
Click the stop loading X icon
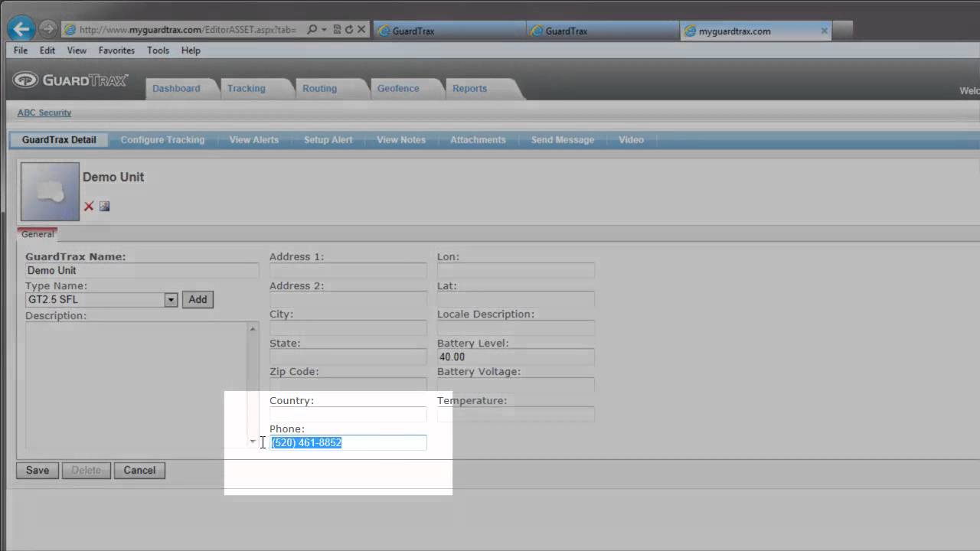click(361, 30)
